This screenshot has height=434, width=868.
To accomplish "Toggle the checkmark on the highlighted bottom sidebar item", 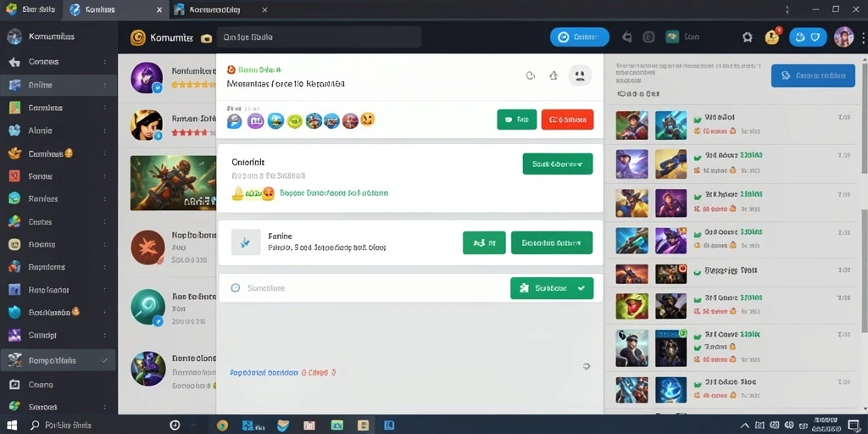I will [104, 360].
